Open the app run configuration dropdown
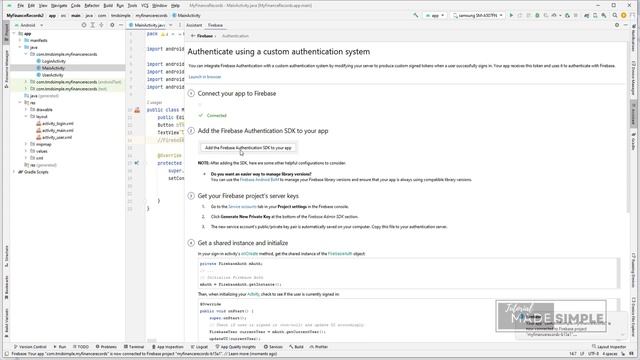Image resolution: width=640 pixels, height=360 pixels. pyautogui.click(x=435, y=16)
